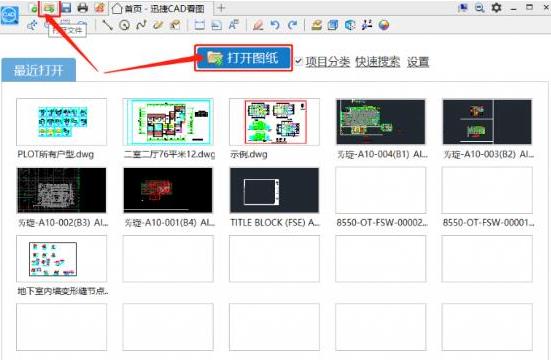Click the yellow stamp layer icon
This screenshot has height=360, width=551.
pos(317,25)
